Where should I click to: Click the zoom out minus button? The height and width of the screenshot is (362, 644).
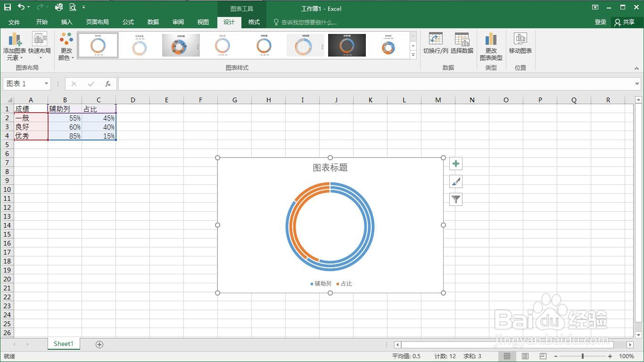(556, 356)
